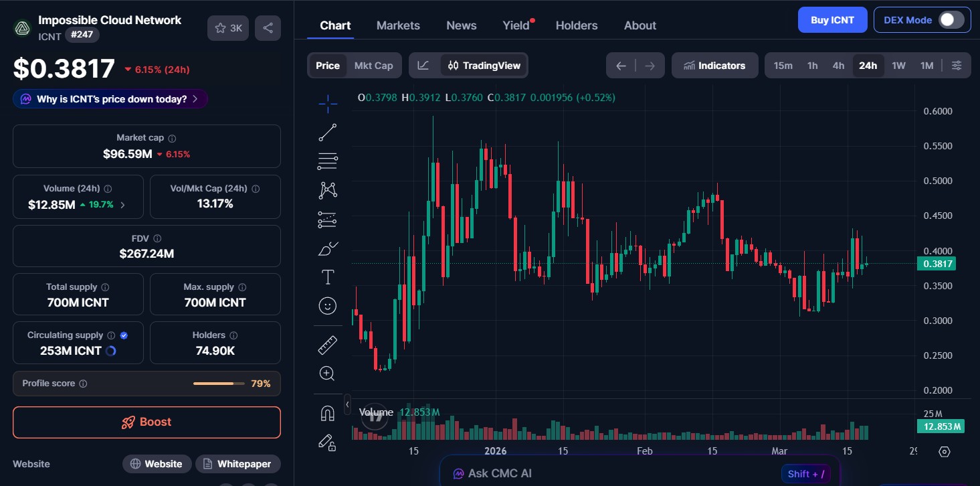
Task: Collapse the left drawing toolbar
Action: tap(347, 404)
